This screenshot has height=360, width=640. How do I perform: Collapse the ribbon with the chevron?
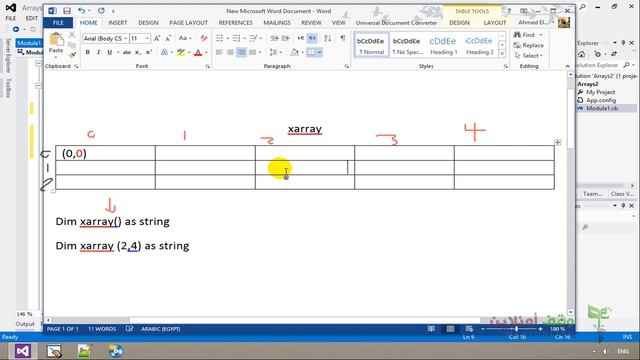pyautogui.click(x=567, y=66)
